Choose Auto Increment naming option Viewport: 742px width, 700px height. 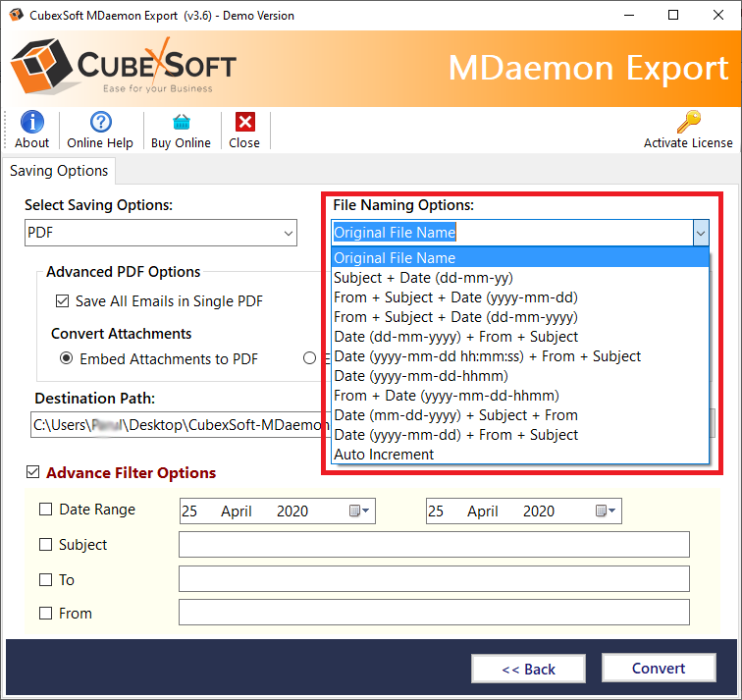[x=520, y=455]
